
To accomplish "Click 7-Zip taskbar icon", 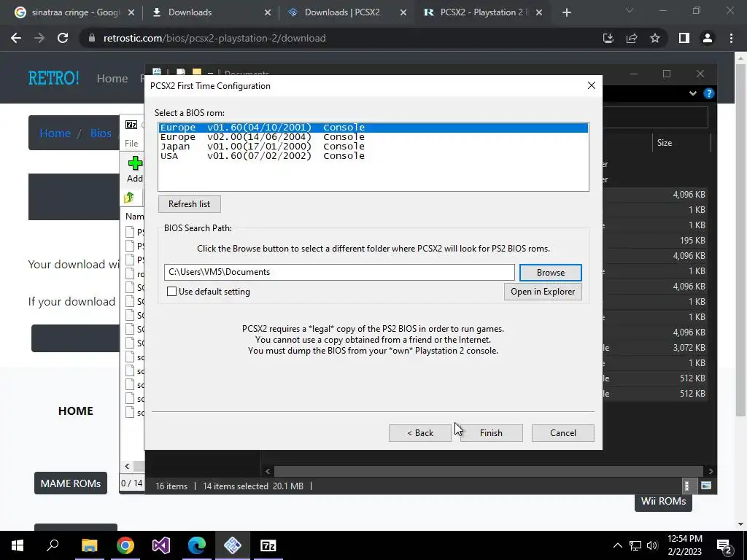I will point(268,545).
